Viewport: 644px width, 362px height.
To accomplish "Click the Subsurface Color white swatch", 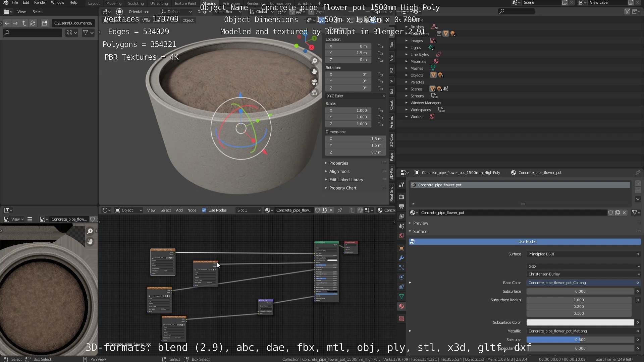I will click(580, 322).
